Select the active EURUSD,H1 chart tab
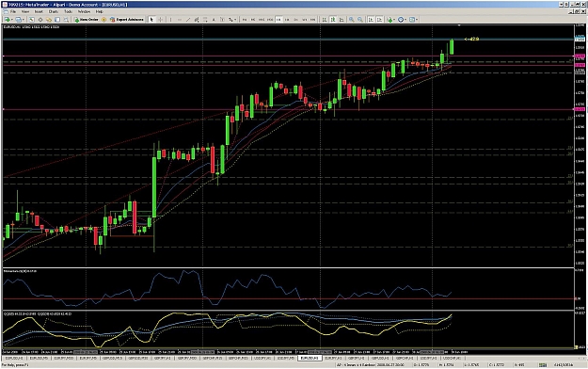The height and width of the screenshot is (369, 588). tap(310, 358)
